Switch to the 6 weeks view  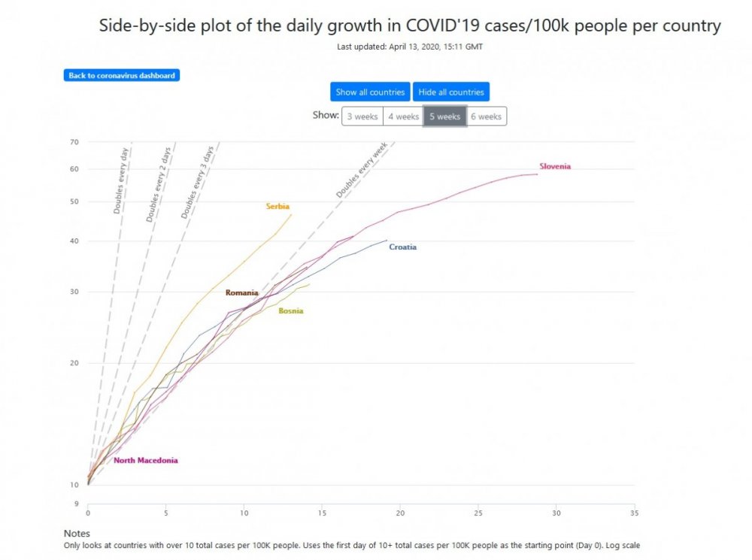(486, 117)
